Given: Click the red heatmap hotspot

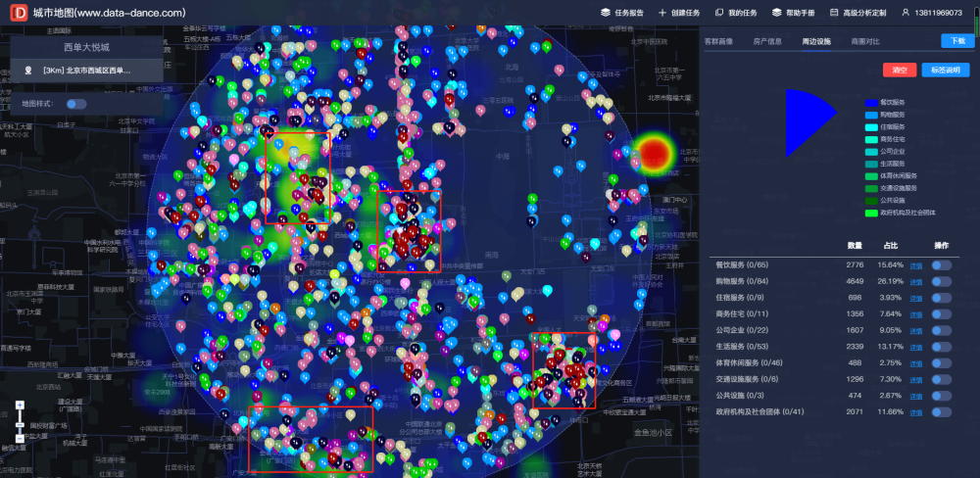Looking at the screenshot, I should 654,153.
